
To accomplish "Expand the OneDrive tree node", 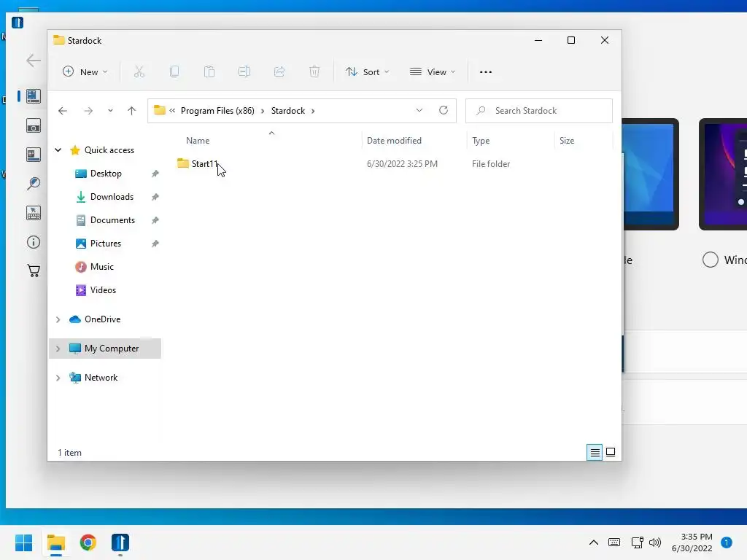I will click(x=58, y=319).
